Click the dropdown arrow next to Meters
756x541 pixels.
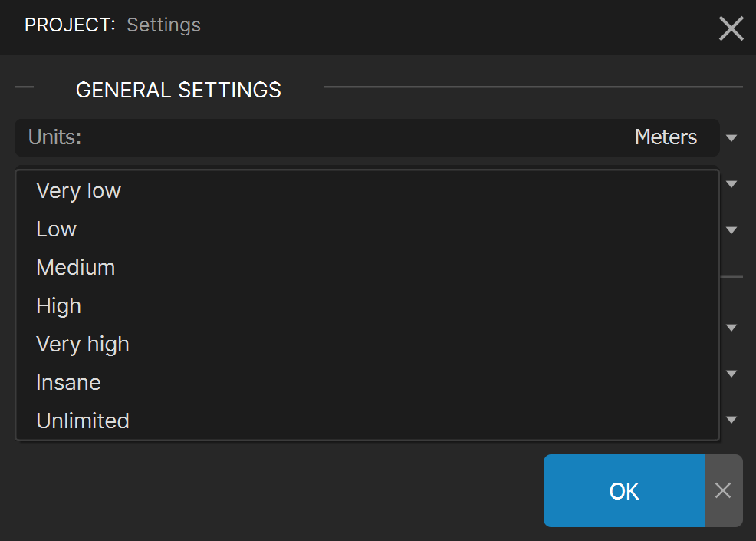731,138
